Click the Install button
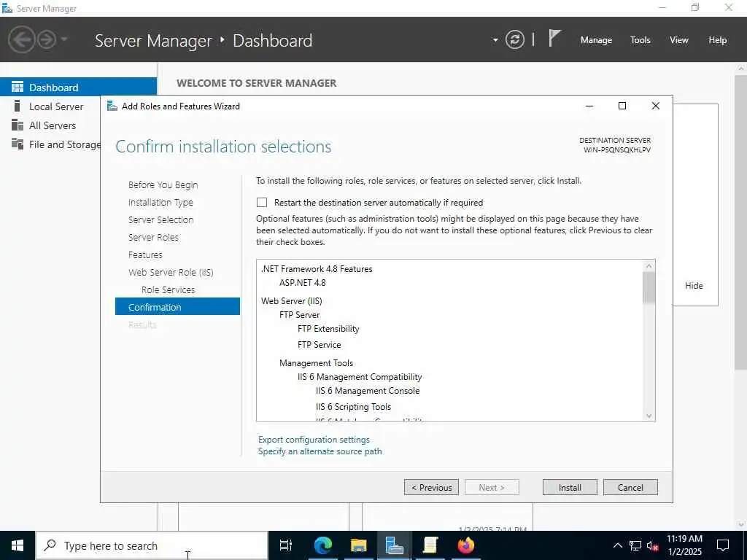 570,487
